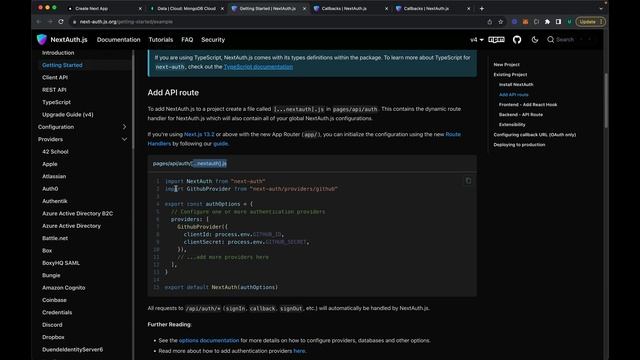This screenshot has width=640, height=360.
Task: Jump to Backend - API Route section
Action: coord(521,115)
